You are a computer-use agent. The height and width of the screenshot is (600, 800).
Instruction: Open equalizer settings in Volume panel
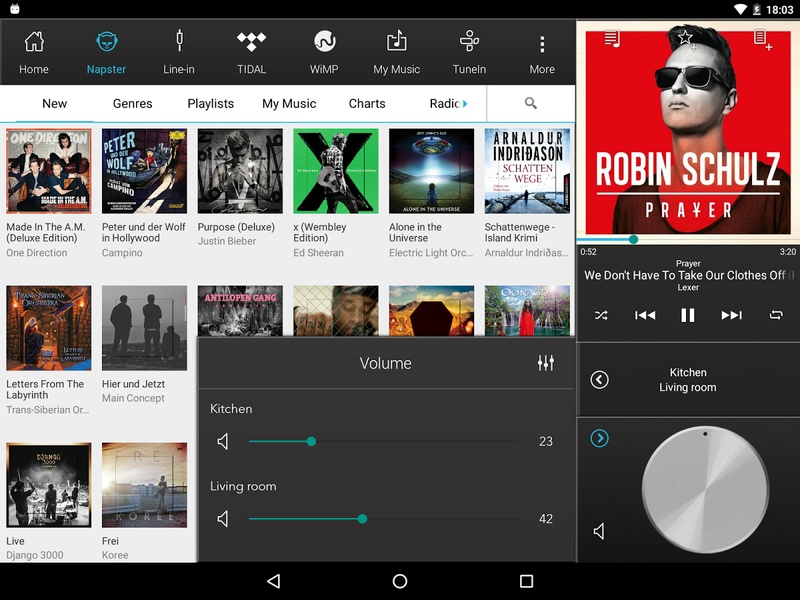(x=545, y=363)
